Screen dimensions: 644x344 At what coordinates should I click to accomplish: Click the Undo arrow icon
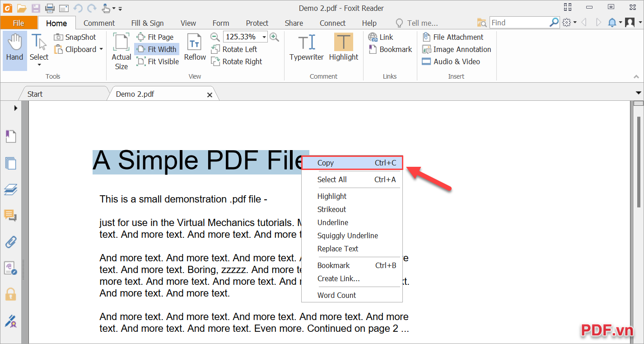click(x=78, y=8)
